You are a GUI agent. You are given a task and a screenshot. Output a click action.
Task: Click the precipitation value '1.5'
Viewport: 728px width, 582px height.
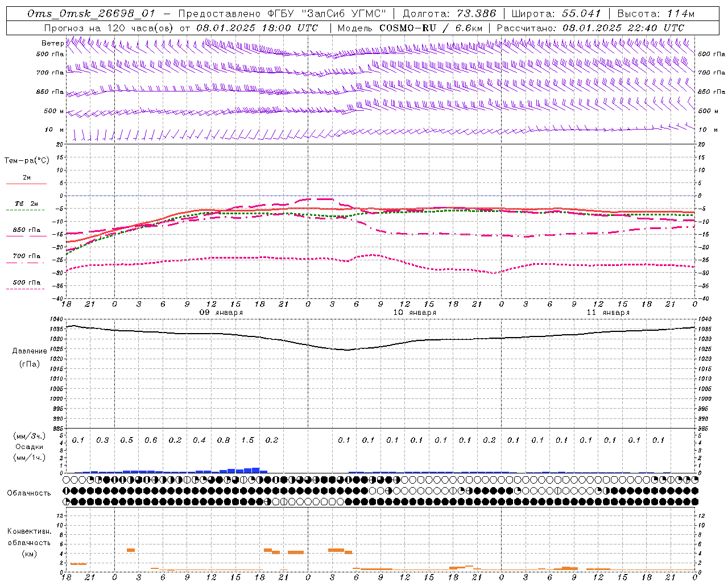tap(247, 440)
